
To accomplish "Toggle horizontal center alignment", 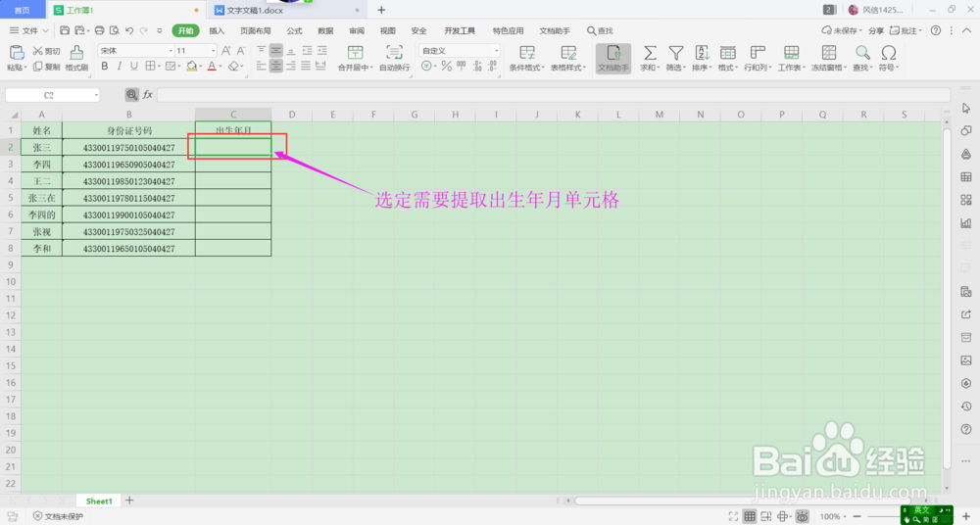I will pyautogui.click(x=275, y=66).
